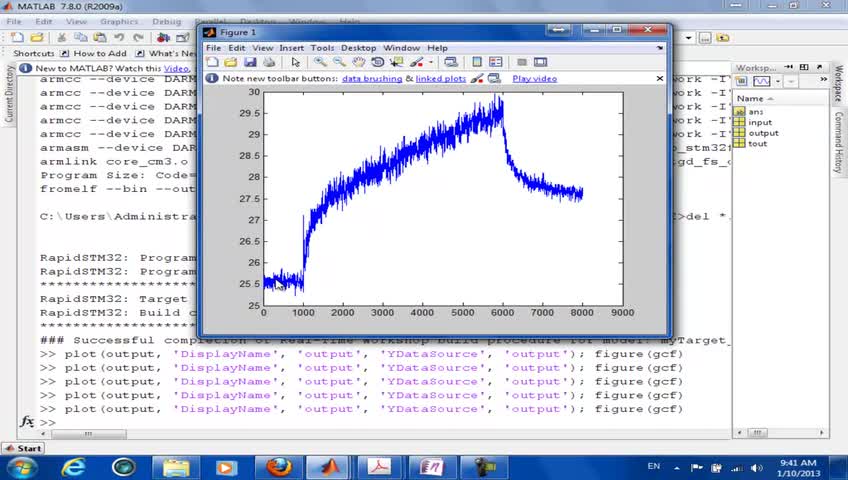Click New Figure icon in Figure 1 toolbar
The width and height of the screenshot is (848, 480).
pos(213,62)
